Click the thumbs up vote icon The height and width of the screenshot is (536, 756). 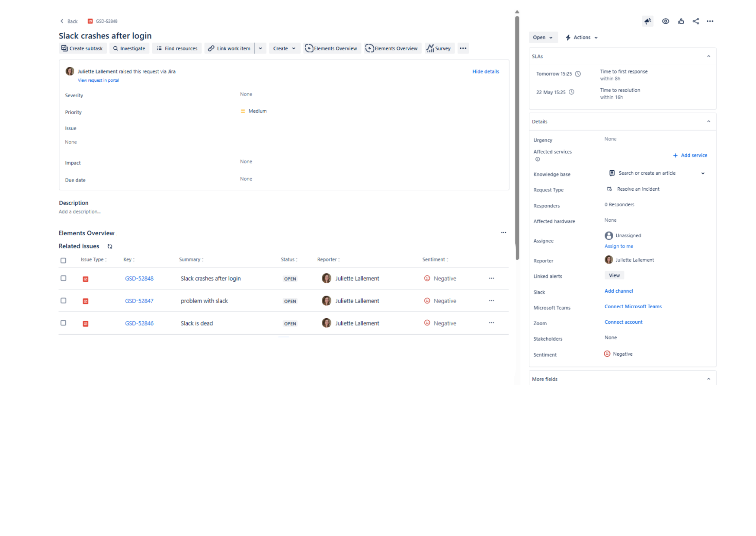click(681, 21)
